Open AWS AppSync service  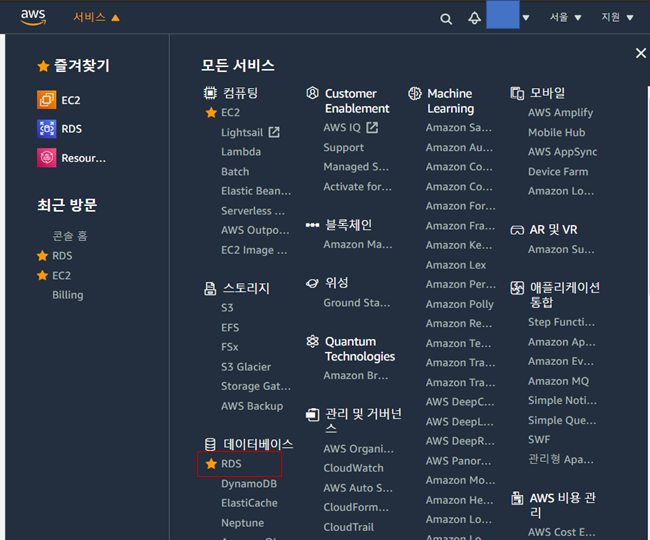pyautogui.click(x=563, y=152)
